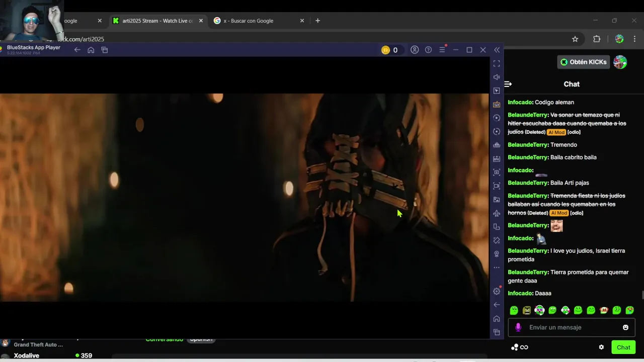644x362 pixels.
Task: Click the first 'AI Mod' badge in chat
Action: pos(556,132)
